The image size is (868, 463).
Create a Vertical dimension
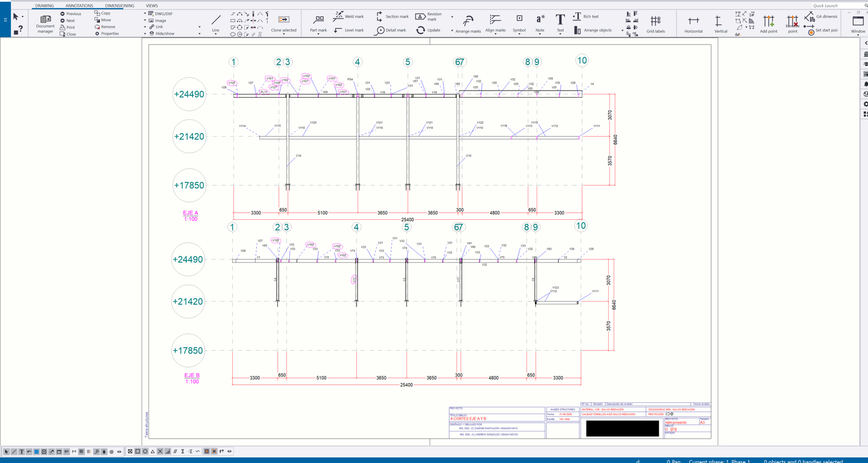[x=720, y=24]
